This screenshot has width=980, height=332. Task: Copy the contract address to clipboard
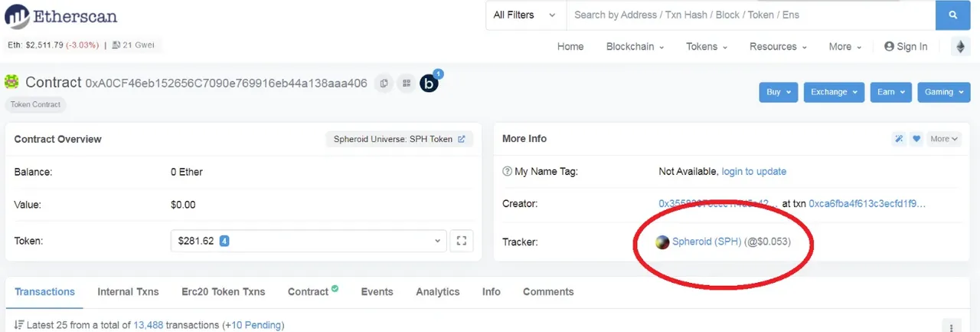coord(384,83)
